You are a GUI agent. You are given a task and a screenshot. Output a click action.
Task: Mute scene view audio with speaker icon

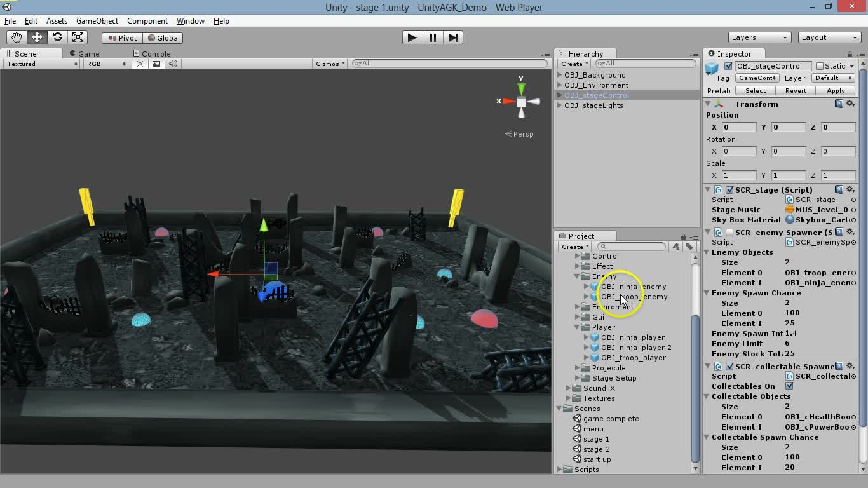(x=172, y=64)
